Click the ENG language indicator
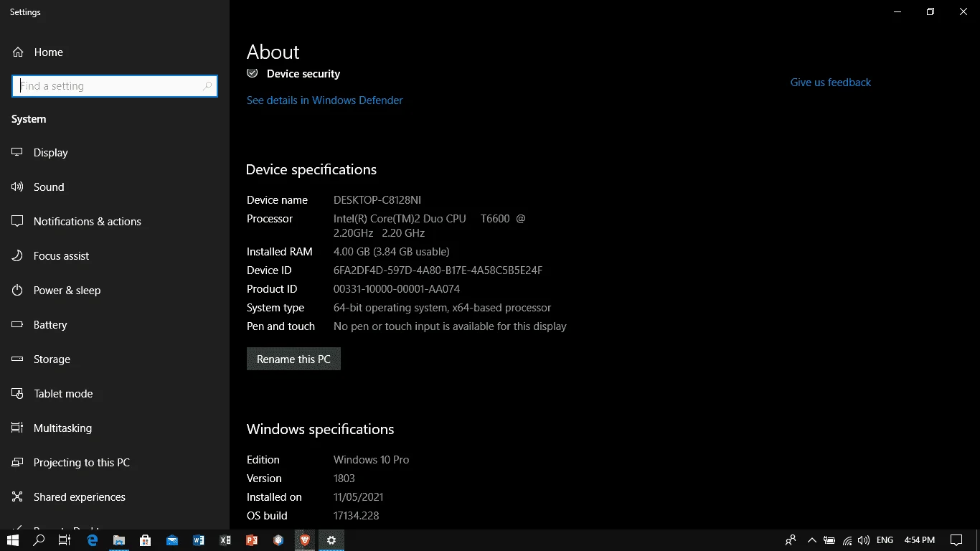This screenshot has height=551, width=980. point(885,540)
